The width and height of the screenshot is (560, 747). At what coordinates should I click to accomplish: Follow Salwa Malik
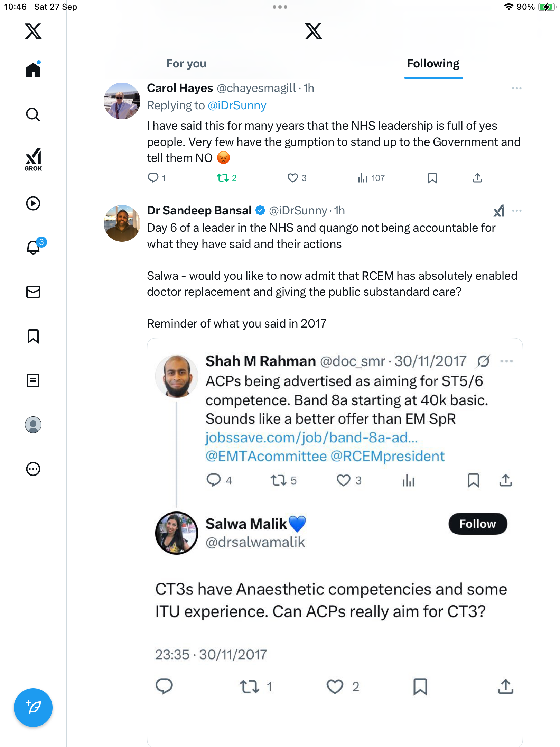point(478,524)
